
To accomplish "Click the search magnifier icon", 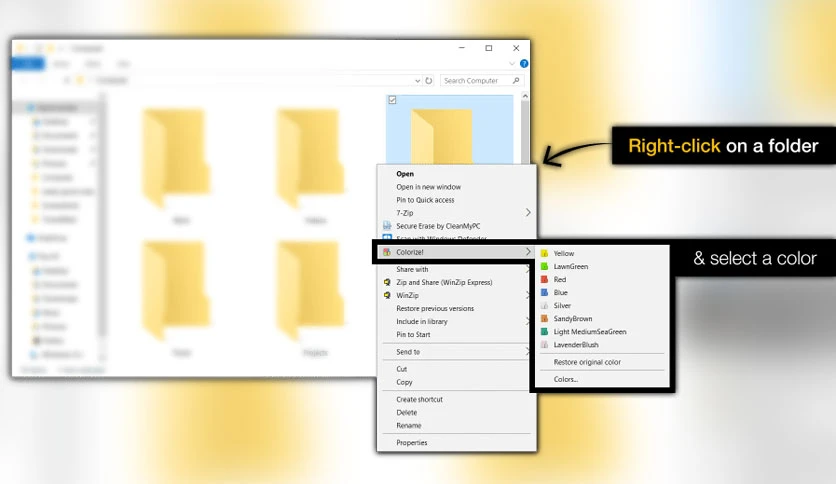I will click(516, 80).
